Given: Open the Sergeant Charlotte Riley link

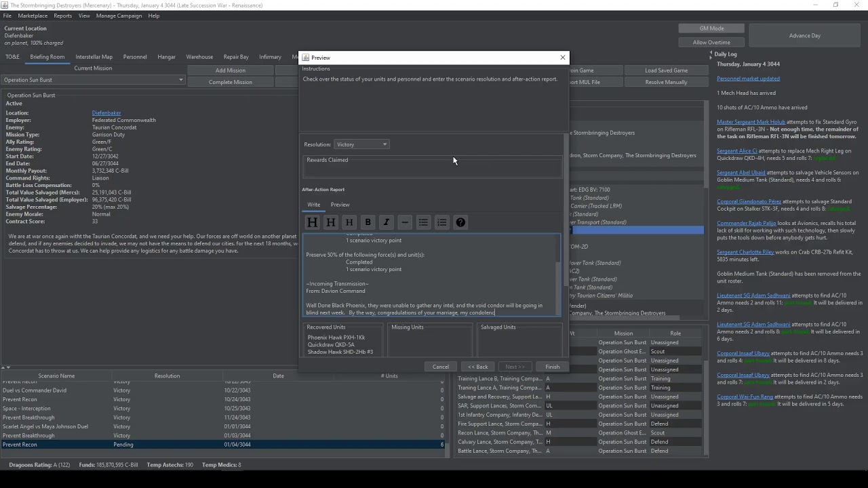Looking at the screenshot, I should 745,252.
